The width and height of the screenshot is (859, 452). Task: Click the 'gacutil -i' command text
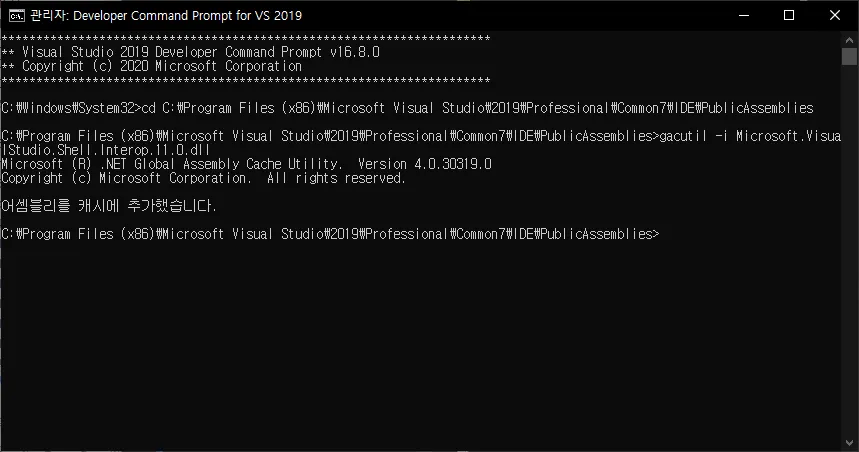(694, 136)
